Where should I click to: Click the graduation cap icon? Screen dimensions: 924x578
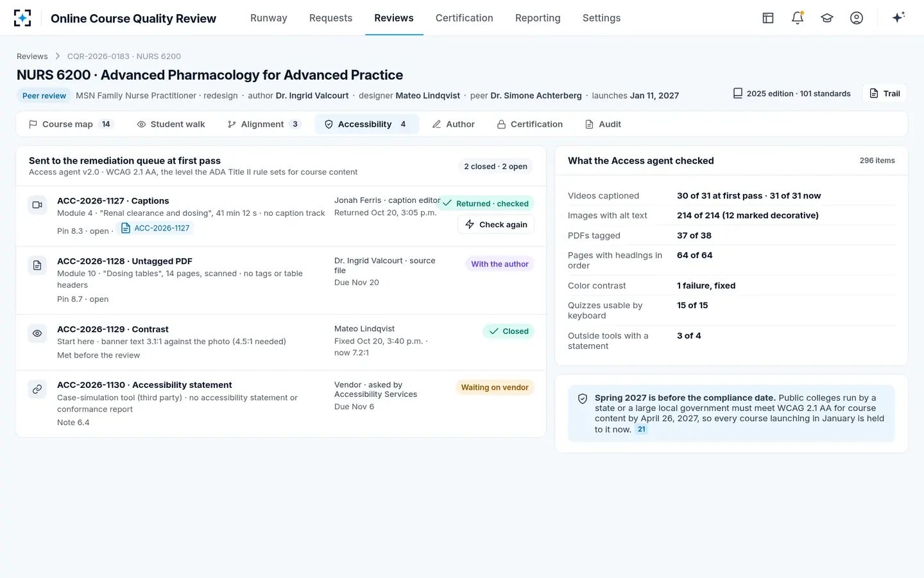tap(827, 18)
